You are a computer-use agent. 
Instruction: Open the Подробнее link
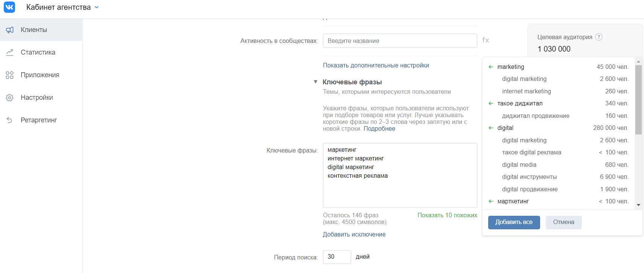pyautogui.click(x=379, y=129)
